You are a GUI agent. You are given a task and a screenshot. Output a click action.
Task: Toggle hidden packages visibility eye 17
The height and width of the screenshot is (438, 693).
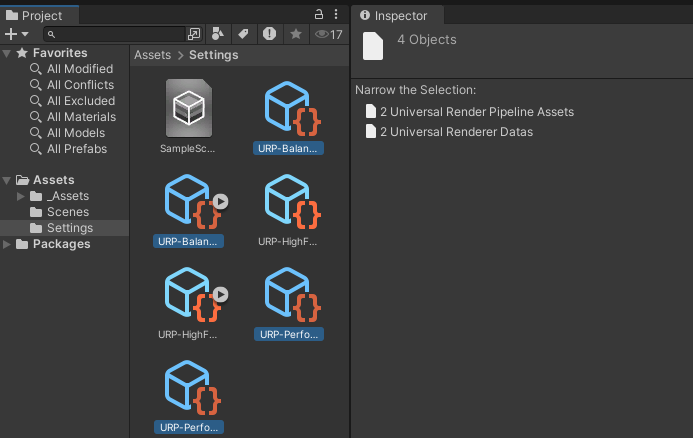tap(329, 34)
